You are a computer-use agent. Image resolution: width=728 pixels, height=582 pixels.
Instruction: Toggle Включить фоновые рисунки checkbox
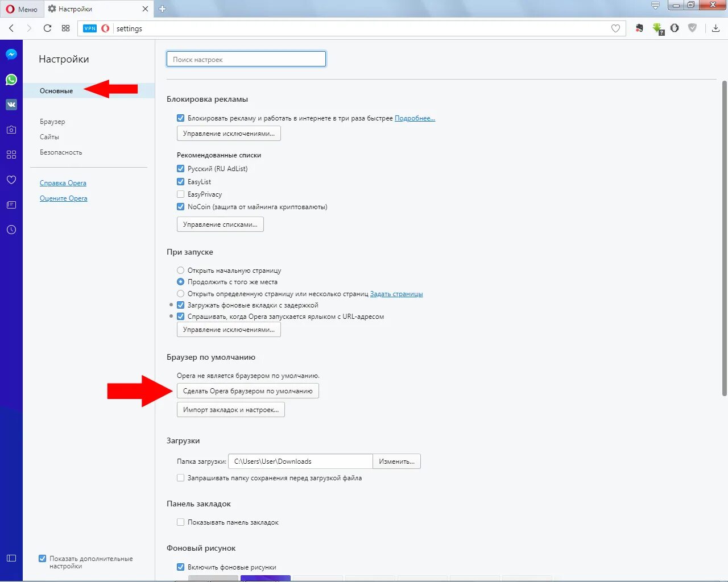[180, 567]
